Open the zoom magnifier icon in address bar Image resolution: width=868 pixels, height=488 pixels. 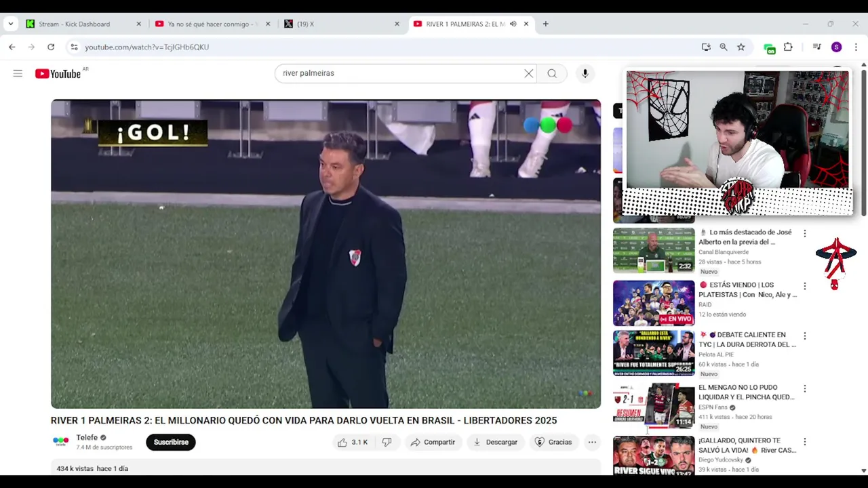(724, 47)
